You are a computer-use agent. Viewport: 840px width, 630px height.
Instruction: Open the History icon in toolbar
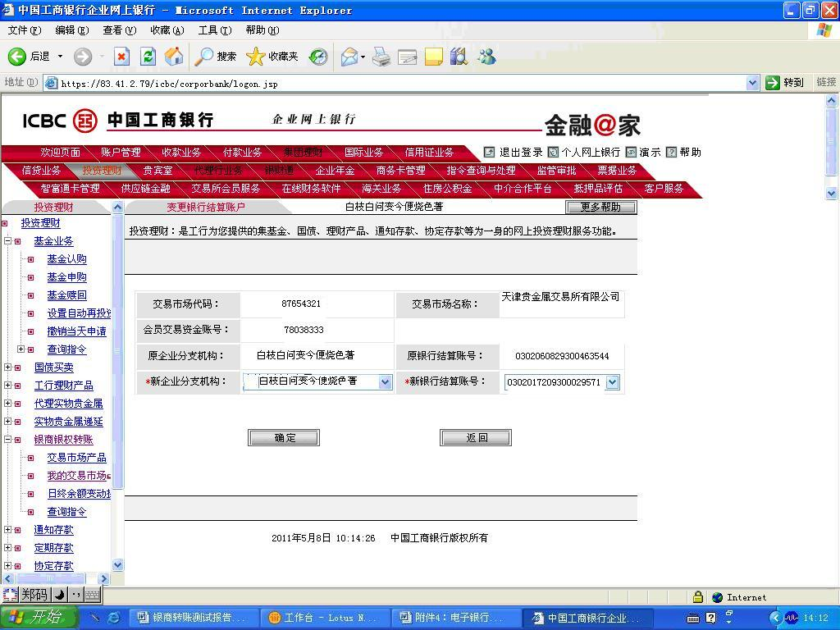pos(318,57)
